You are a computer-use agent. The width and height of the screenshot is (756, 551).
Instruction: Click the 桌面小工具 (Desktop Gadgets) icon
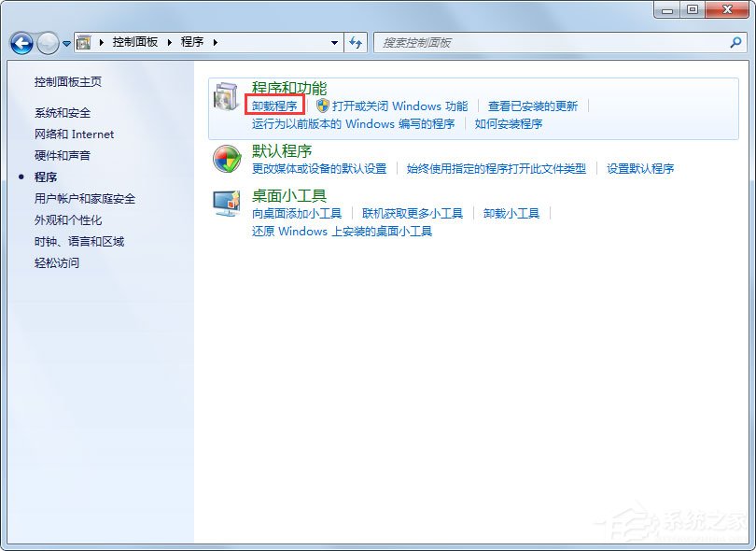coord(225,204)
